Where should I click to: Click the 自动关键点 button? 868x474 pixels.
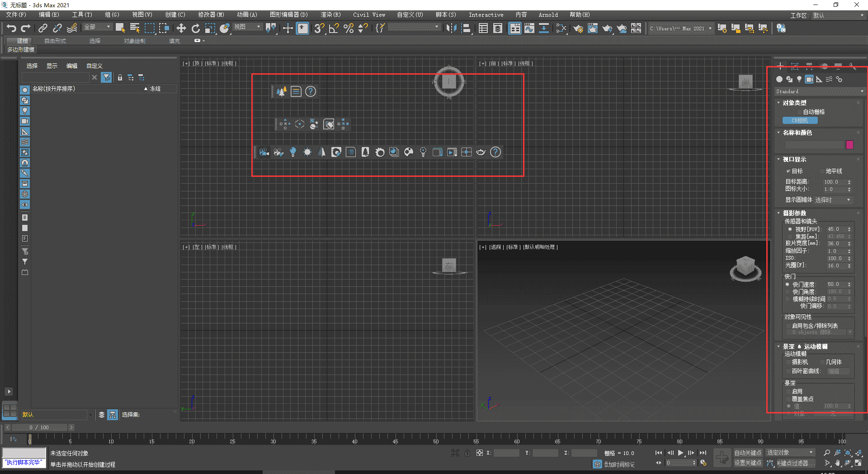click(748, 452)
